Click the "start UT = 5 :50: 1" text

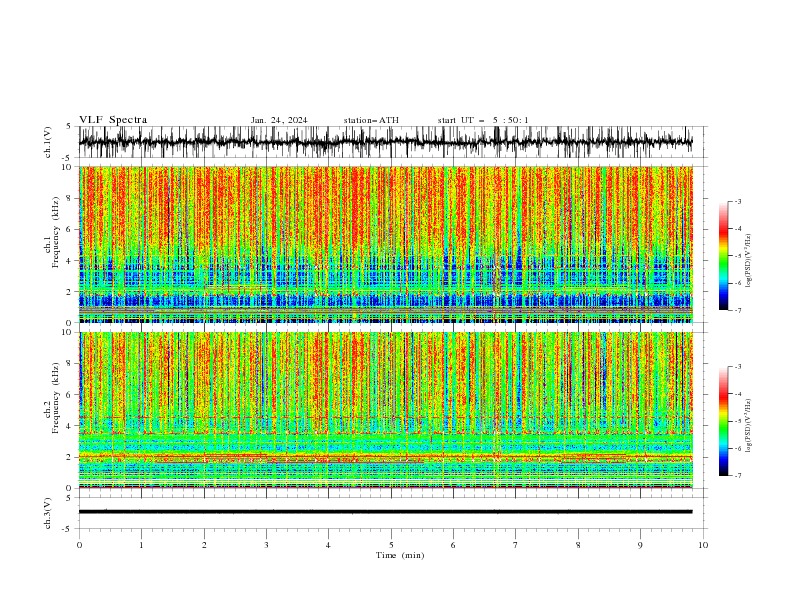pos(483,120)
